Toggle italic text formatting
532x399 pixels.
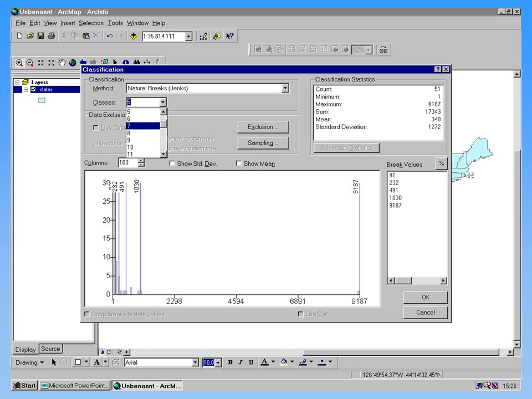pyautogui.click(x=241, y=362)
